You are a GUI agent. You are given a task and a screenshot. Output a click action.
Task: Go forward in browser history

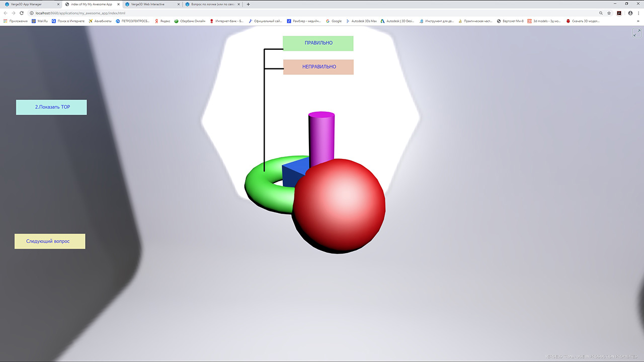point(14,13)
